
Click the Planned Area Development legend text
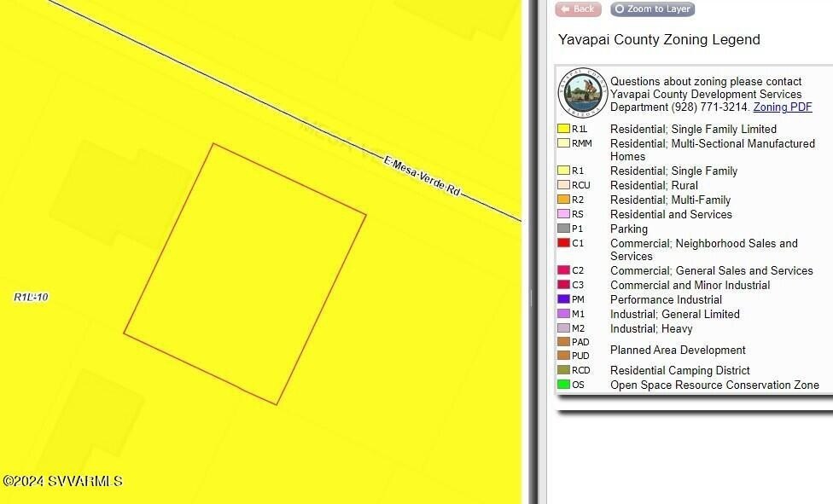(x=678, y=350)
